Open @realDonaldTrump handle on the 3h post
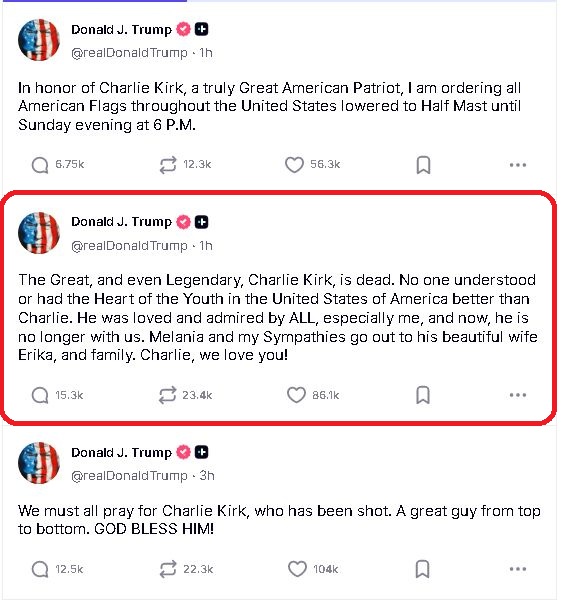 tap(129, 476)
